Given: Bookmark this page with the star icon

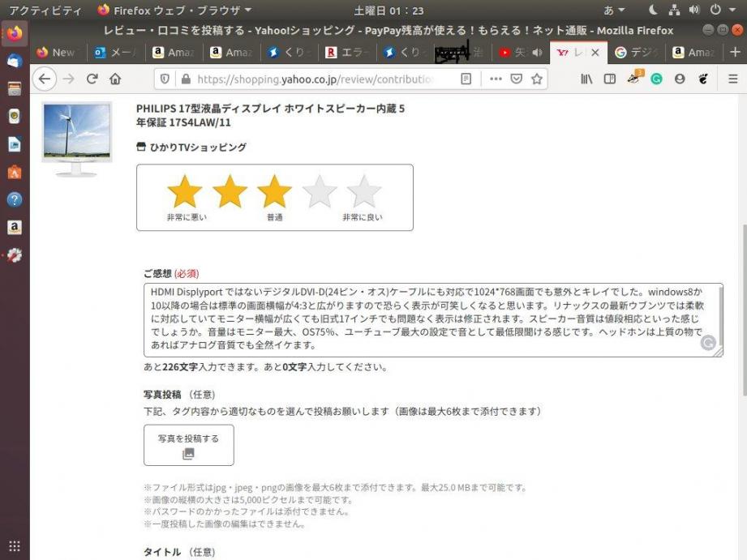Looking at the screenshot, I should pyautogui.click(x=537, y=79).
